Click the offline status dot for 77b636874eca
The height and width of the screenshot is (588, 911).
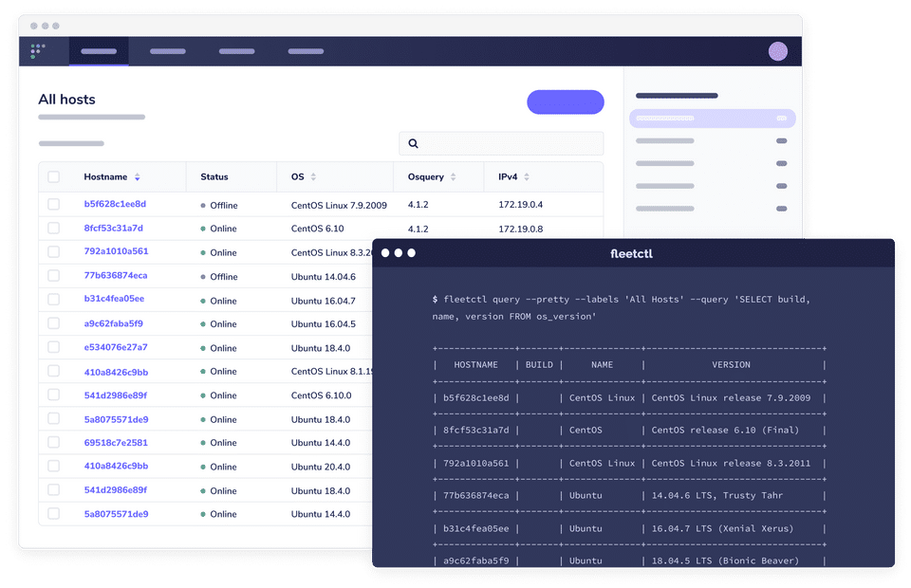[203, 277]
